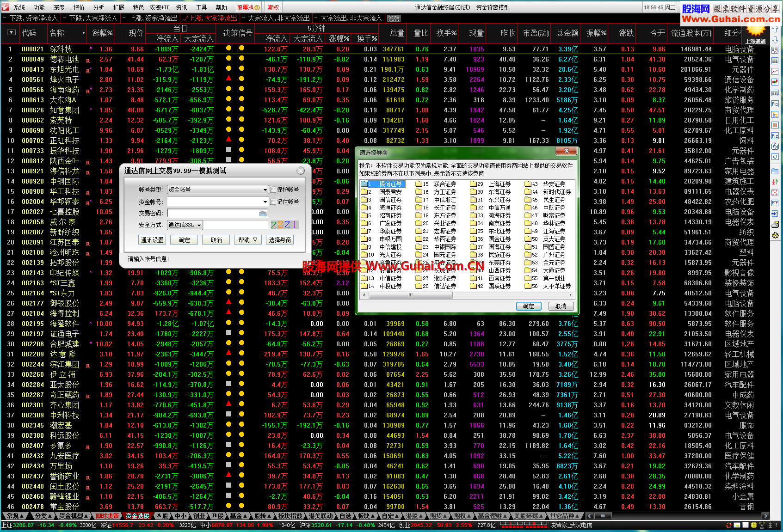The width and height of the screenshot is (783, 532).
Task: Click 取消 in the login dialog
Action: click(216, 240)
